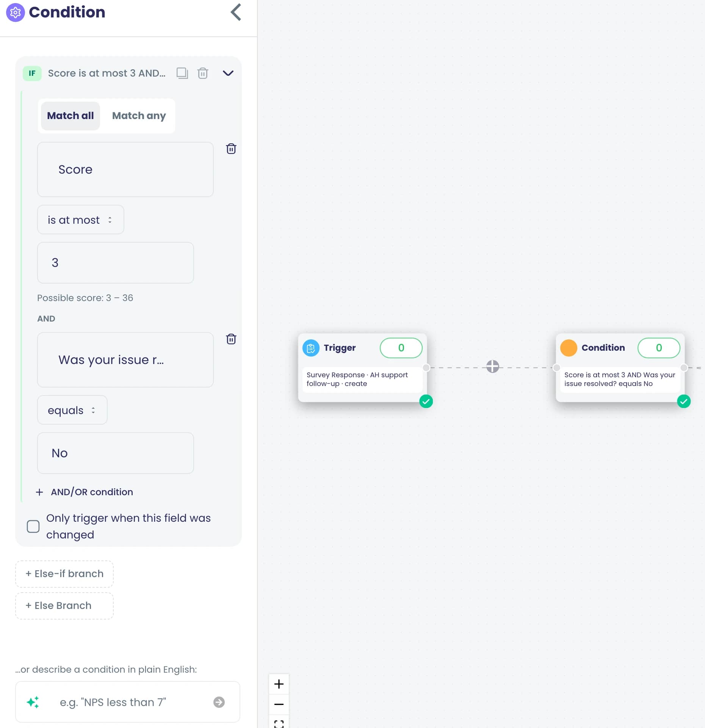Remove the Score condition row via trash icon
Image resolution: width=705 pixels, height=728 pixels.
click(x=231, y=149)
